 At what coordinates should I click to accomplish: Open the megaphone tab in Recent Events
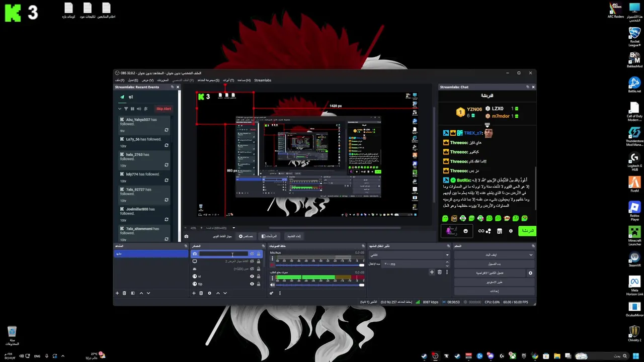[x=131, y=97]
